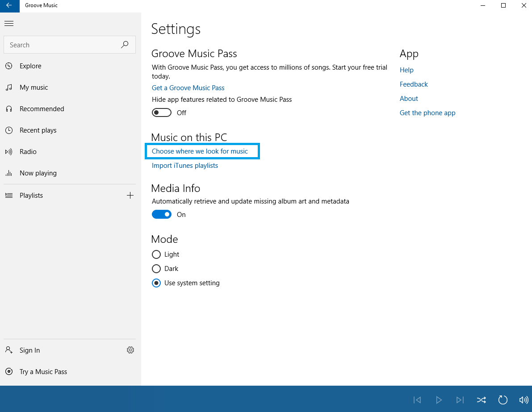
Task: Open Choose where we look for music
Action: pos(199,151)
